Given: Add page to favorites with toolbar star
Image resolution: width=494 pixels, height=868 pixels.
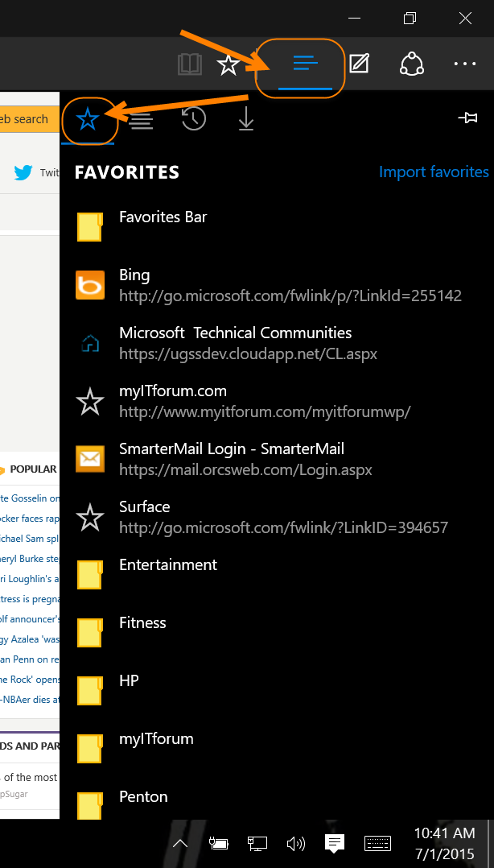Looking at the screenshot, I should [x=228, y=64].
